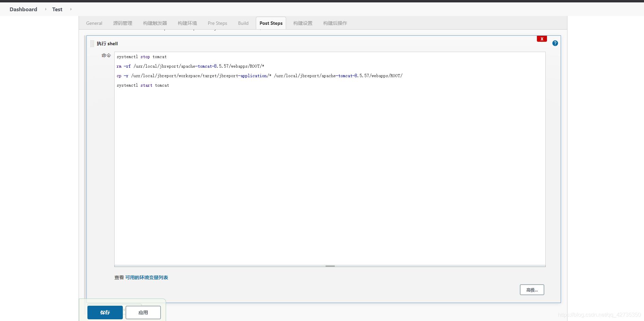This screenshot has width=644, height=321.
Task: Open the Test project breadcrumb
Action: click(x=57, y=9)
